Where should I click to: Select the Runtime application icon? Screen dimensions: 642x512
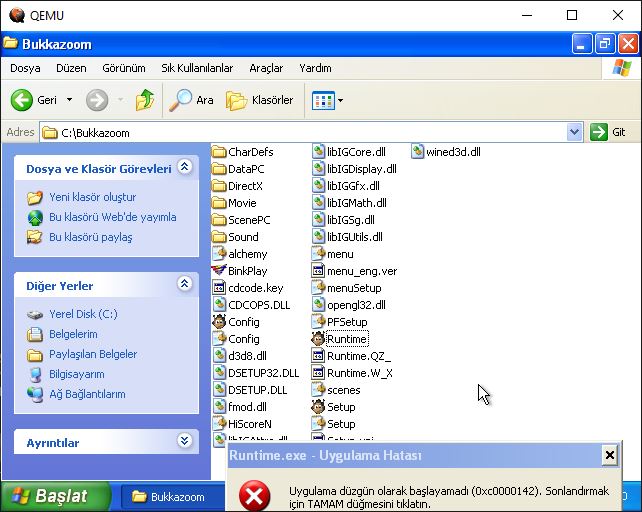coord(318,339)
